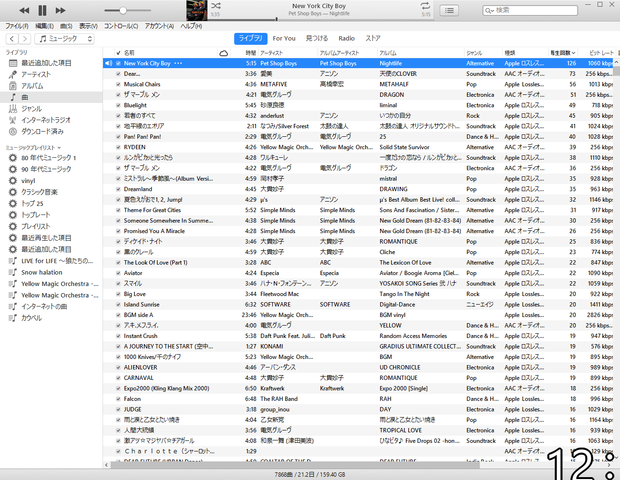Open the コントロール menu

(121, 26)
